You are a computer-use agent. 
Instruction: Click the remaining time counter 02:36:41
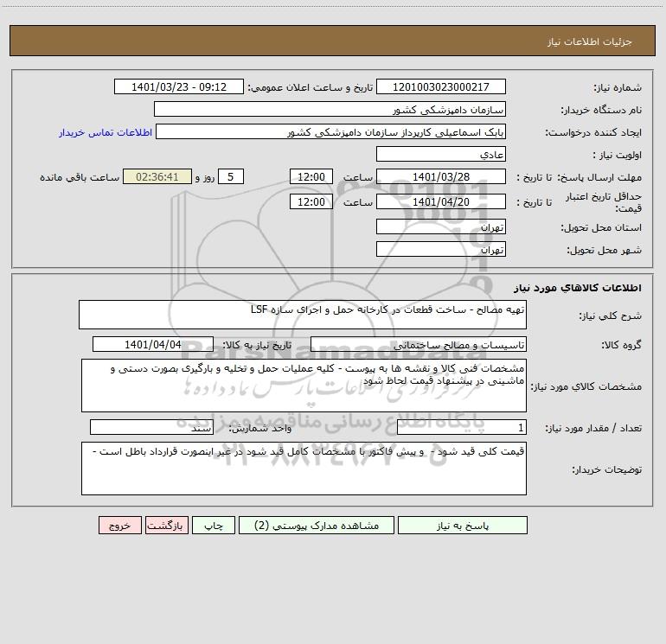pos(157,176)
